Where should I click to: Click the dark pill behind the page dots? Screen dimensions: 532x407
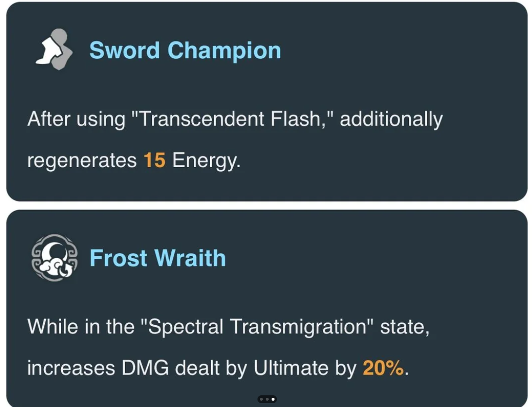click(267, 399)
